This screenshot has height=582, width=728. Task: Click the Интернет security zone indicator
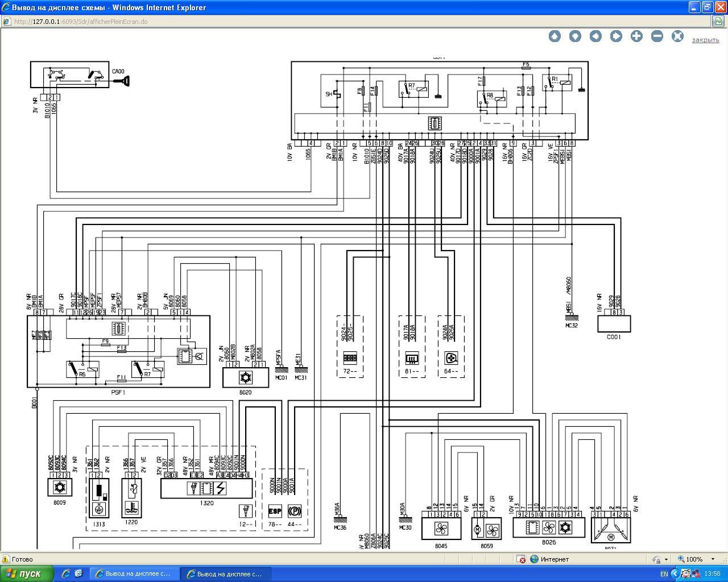(x=549, y=559)
